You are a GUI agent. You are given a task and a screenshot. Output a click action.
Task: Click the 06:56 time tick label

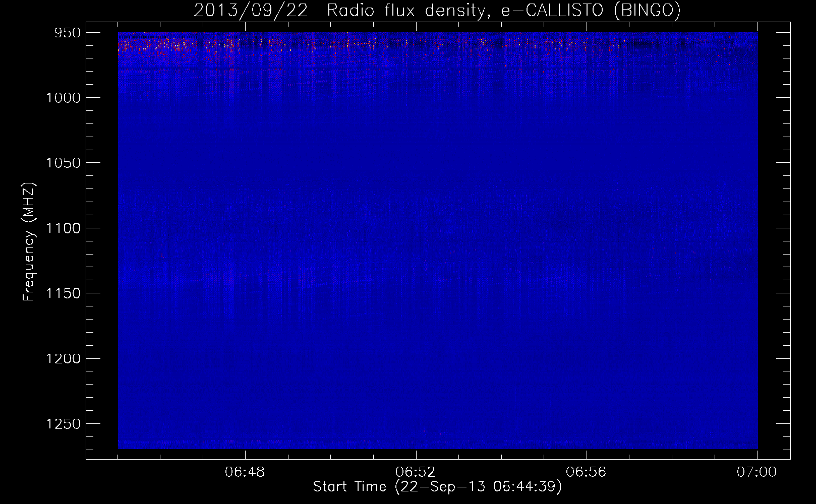(586, 472)
